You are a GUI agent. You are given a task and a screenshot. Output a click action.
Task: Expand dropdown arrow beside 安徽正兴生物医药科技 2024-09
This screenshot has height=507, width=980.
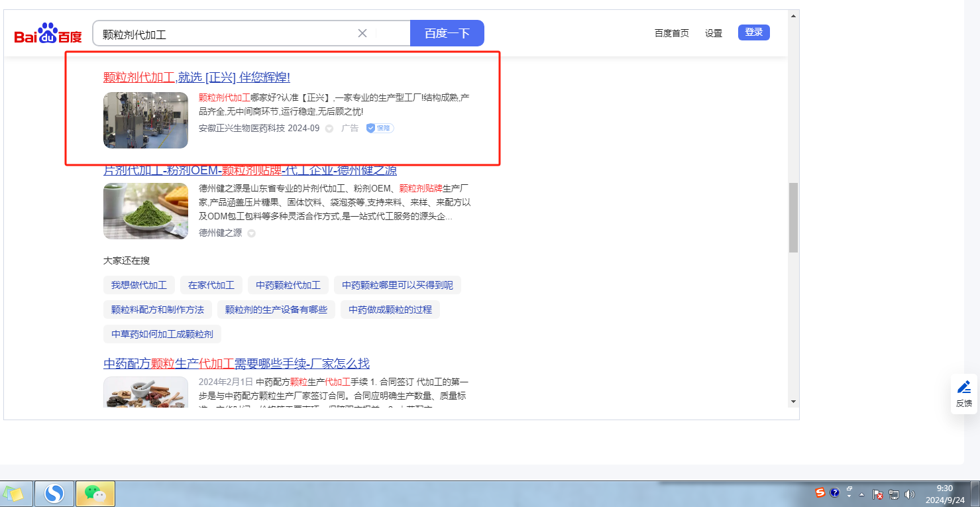coord(329,129)
